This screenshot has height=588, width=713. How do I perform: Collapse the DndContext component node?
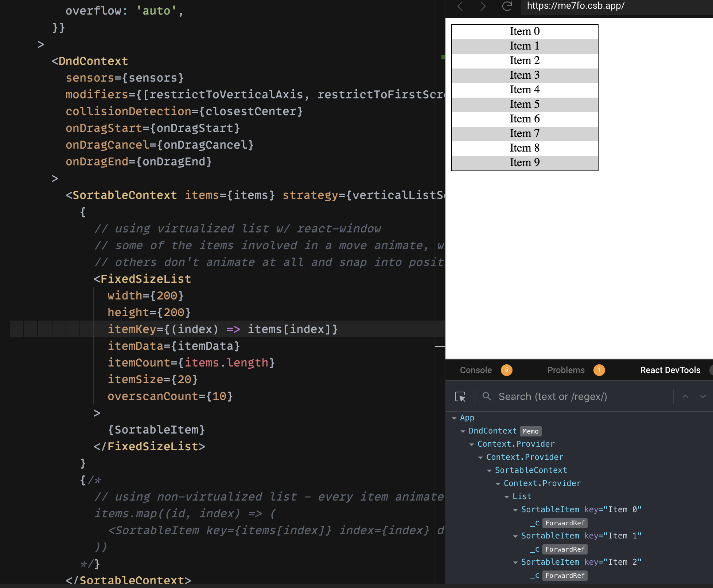pyautogui.click(x=463, y=431)
